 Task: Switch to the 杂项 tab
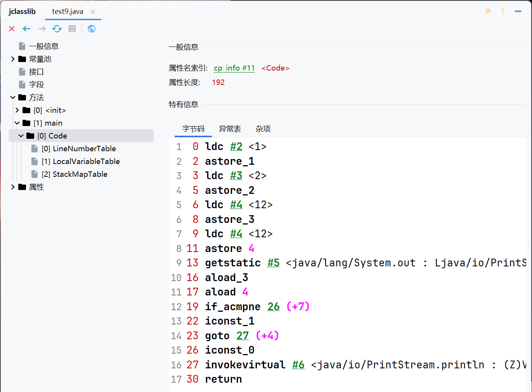click(x=263, y=129)
